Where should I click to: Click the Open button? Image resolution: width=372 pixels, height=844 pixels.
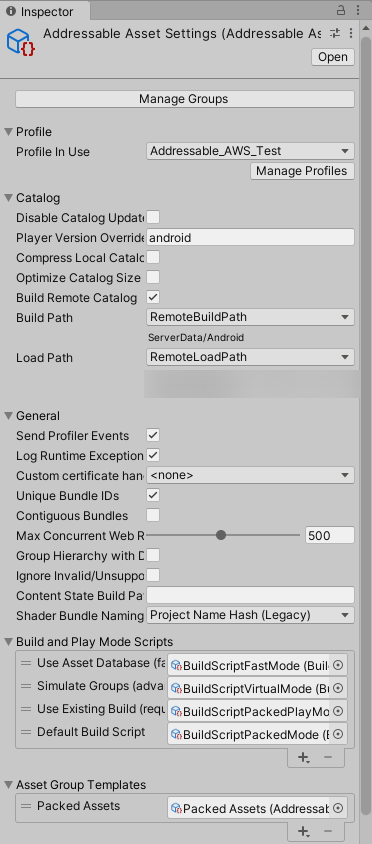pyautogui.click(x=333, y=57)
